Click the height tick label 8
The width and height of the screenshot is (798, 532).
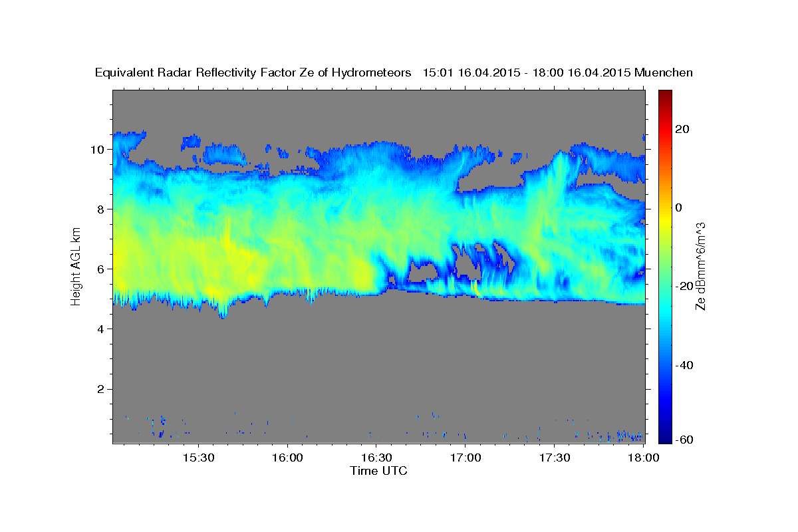[x=101, y=209]
